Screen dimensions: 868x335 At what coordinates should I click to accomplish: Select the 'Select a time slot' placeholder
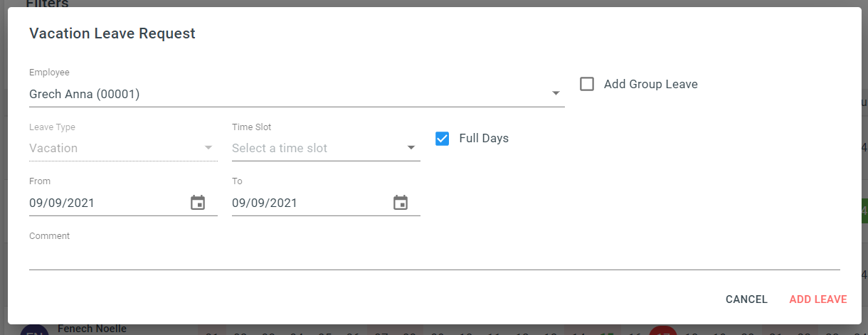(x=280, y=148)
